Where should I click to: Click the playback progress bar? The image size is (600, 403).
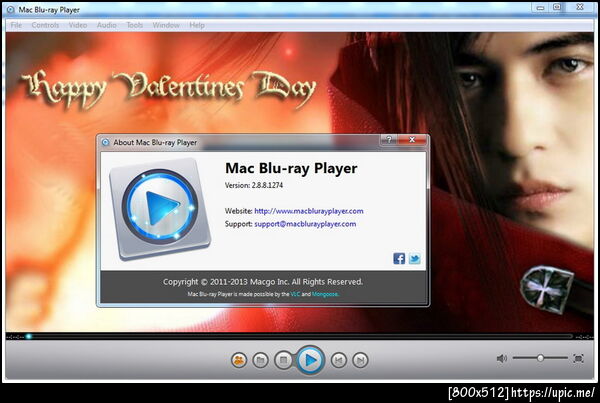tap(300, 336)
